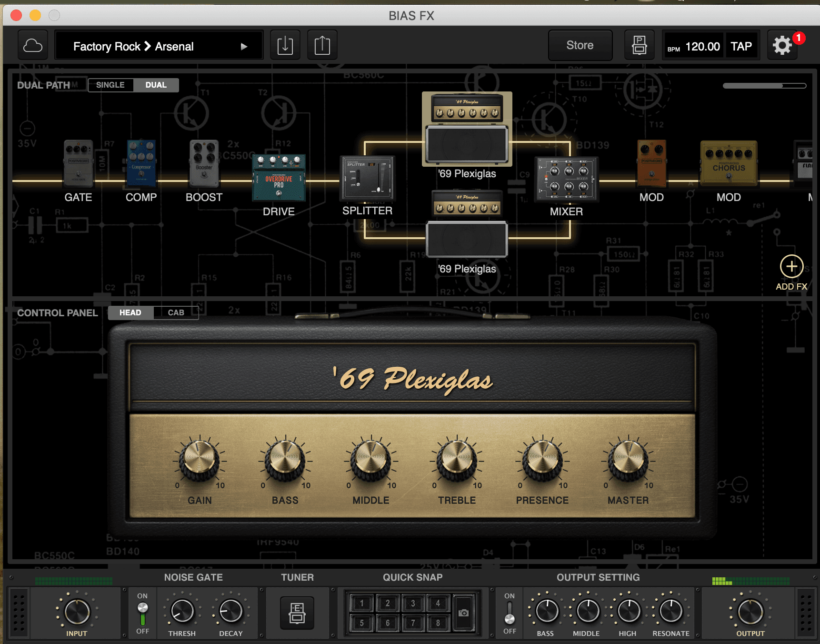Click the amp MIDDLE knob

click(371, 459)
